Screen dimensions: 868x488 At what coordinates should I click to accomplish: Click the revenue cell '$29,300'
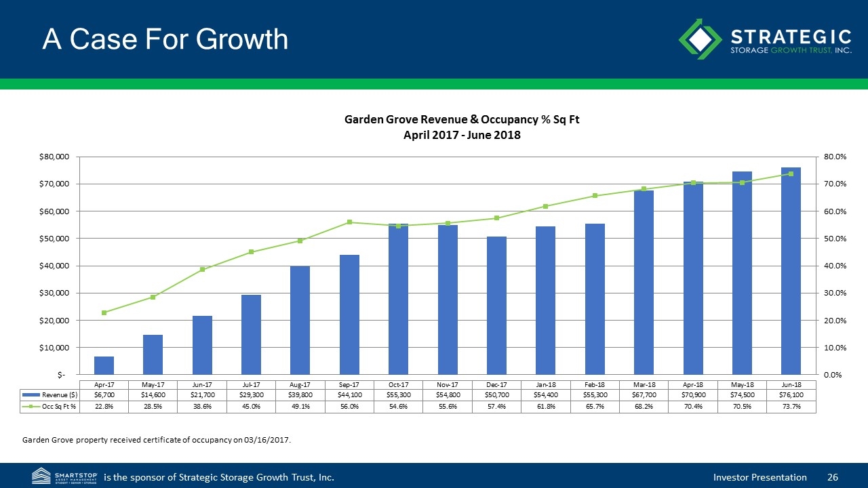tap(251, 394)
